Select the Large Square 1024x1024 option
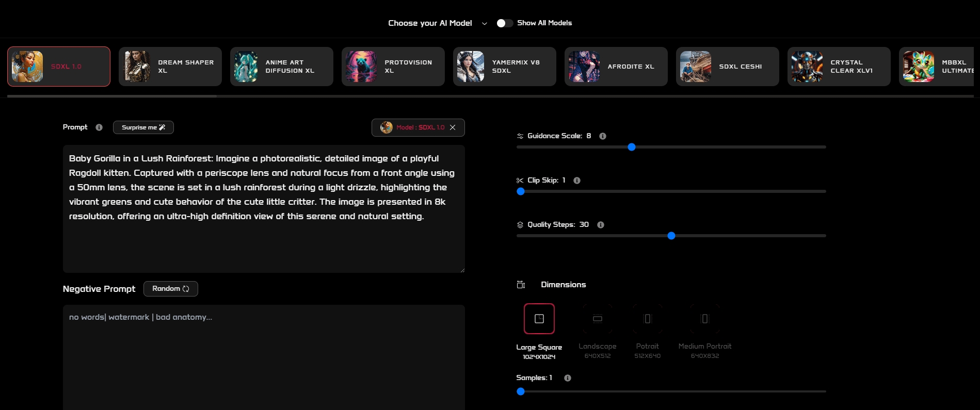Viewport: 980px width, 410px height. click(x=539, y=319)
